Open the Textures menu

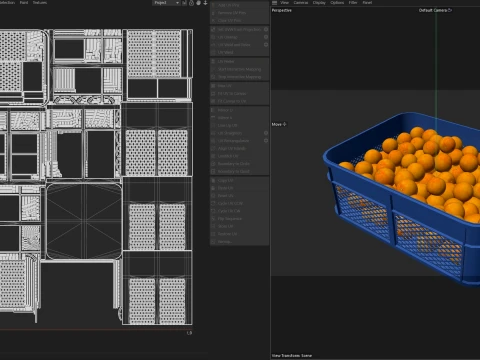point(40,3)
